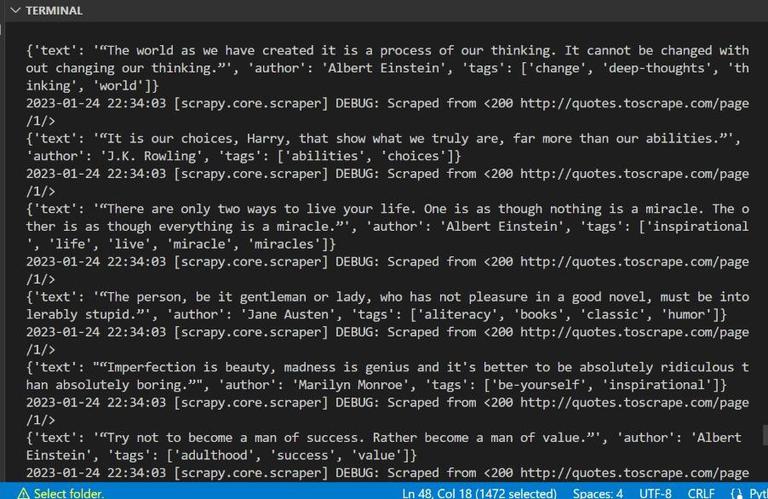Image resolution: width=768 pixels, height=499 pixels.
Task: Open toscrape URL below the 'miracles' tags line
Action: click(x=634, y=261)
